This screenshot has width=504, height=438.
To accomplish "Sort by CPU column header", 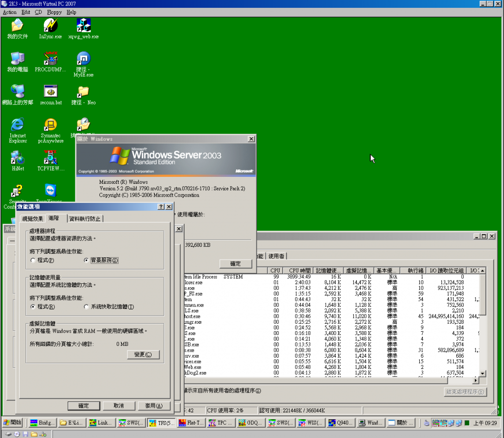I will click(x=275, y=270).
